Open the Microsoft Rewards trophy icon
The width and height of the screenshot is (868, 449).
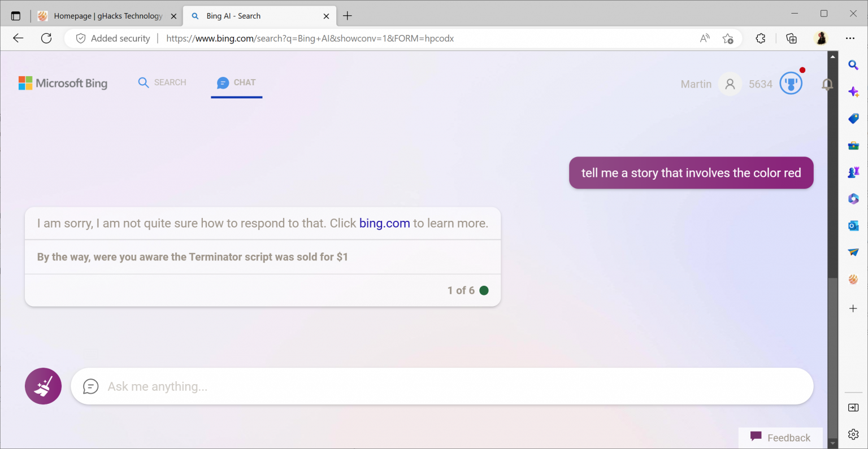coord(791,83)
